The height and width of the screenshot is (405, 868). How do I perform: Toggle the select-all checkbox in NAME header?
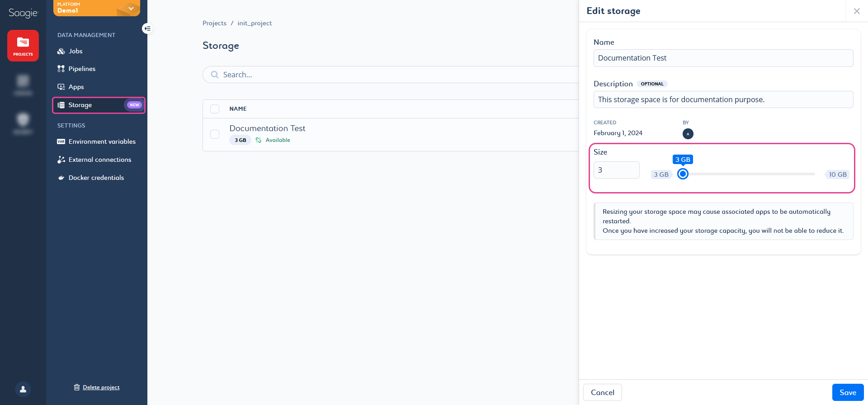pos(215,109)
